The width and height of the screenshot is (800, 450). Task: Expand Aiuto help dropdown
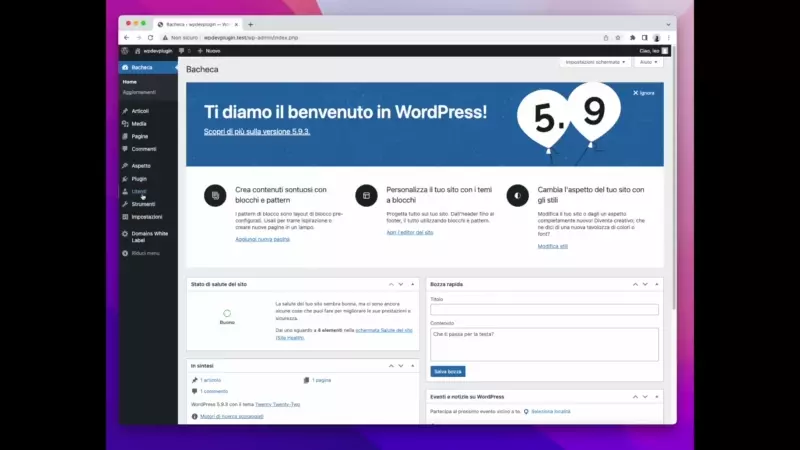pyautogui.click(x=648, y=62)
